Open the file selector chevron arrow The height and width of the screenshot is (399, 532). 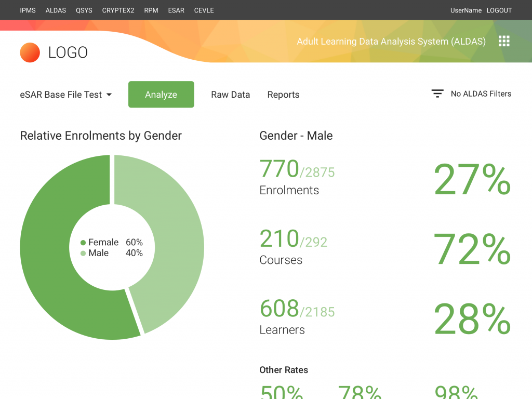(x=109, y=95)
